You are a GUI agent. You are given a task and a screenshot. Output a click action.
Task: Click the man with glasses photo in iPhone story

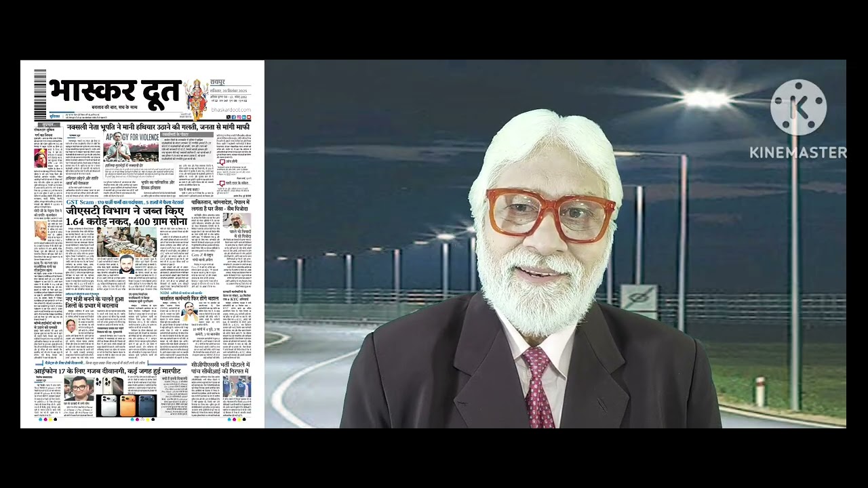click(x=79, y=388)
